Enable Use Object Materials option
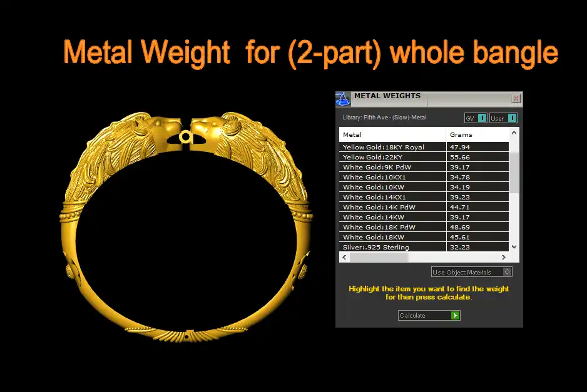 [x=471, y=272]
